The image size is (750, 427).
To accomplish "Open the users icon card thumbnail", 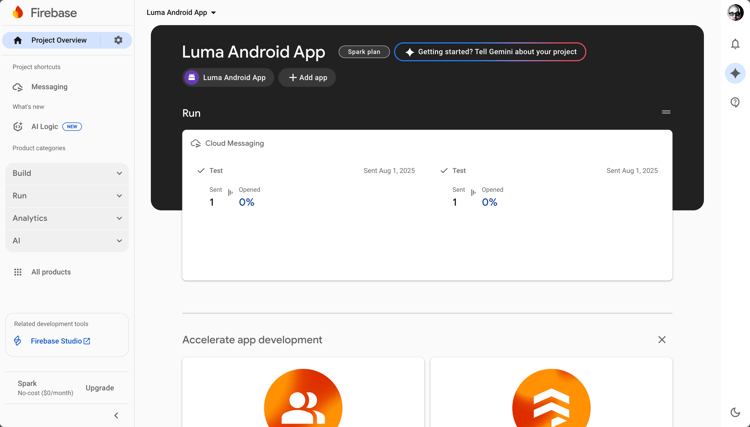I will pyautogui.click(x=303, y=398).
